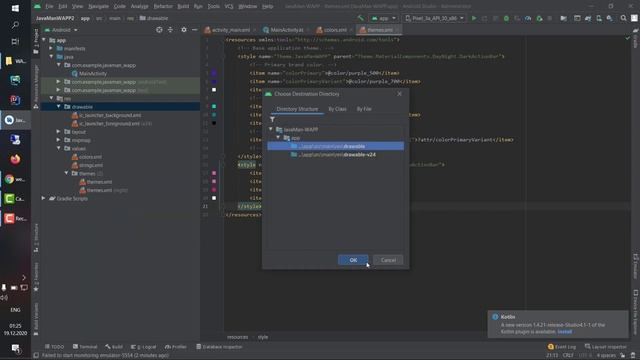The width and height of the screenshot is (640, 360).
Task: Open the activity_main.xml editor tab
Action: [231, 30]
